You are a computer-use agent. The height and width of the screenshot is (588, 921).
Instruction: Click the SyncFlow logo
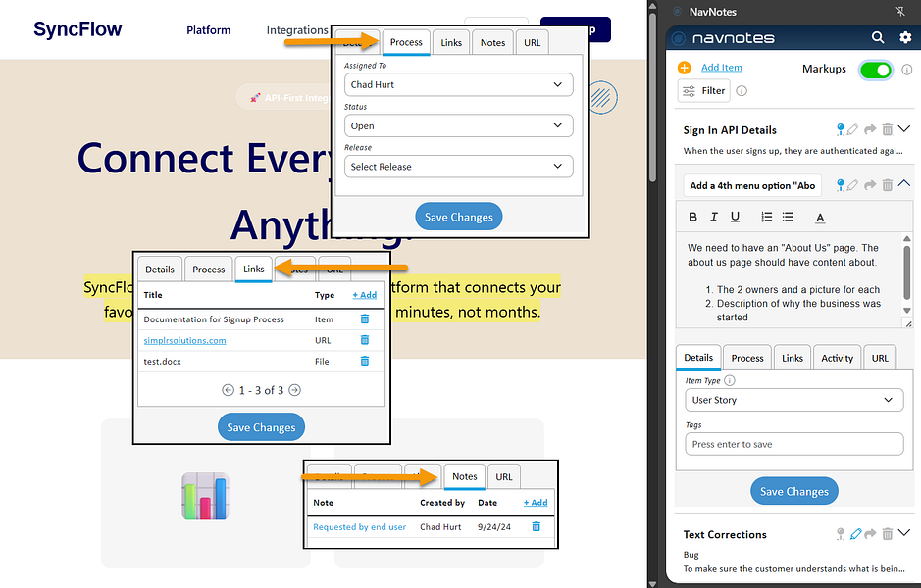tap(77, 29)
